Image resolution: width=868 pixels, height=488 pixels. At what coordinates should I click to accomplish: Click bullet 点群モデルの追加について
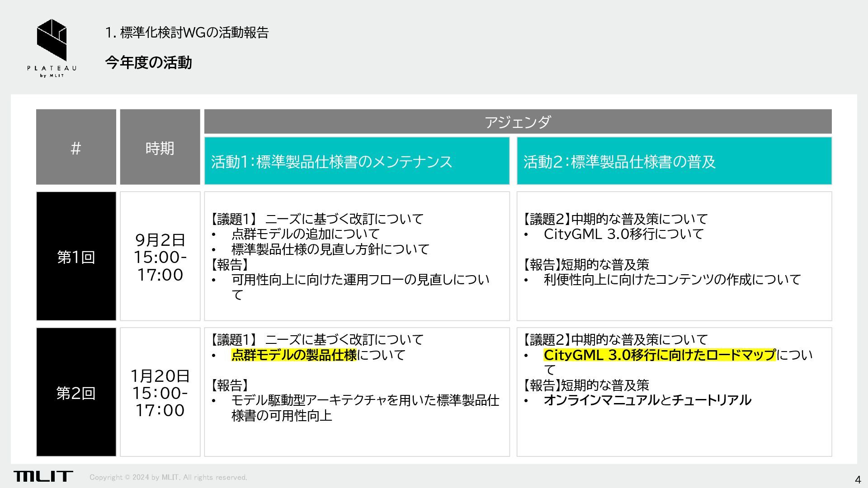click(305, 234)
